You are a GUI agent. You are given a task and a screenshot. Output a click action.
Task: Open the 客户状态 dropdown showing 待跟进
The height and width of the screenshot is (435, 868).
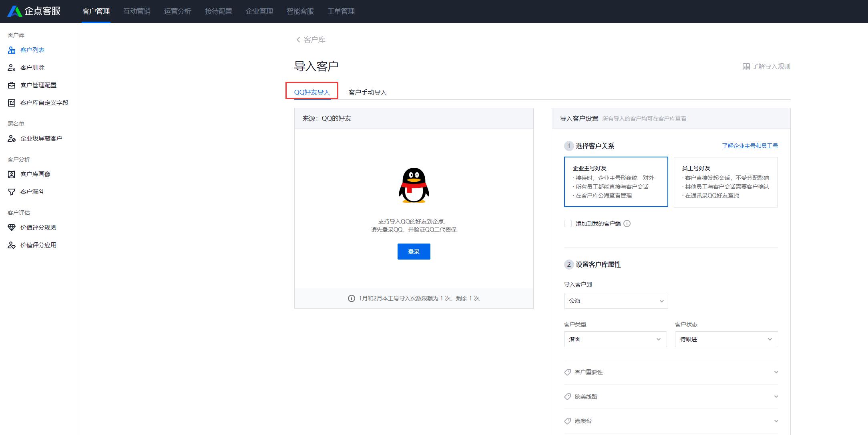(x=726, y=339)
